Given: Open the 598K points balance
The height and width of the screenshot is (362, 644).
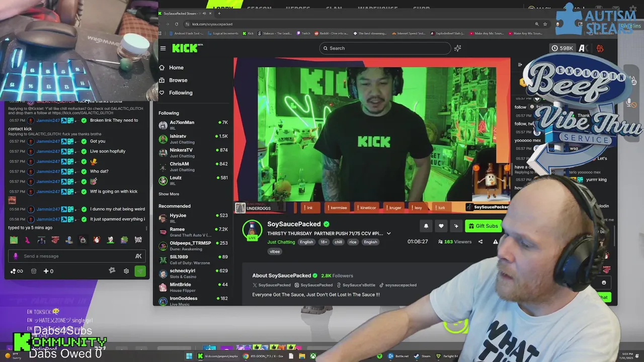Looking at the screenshot, I should pyautogui.click(x=562, y=48).
